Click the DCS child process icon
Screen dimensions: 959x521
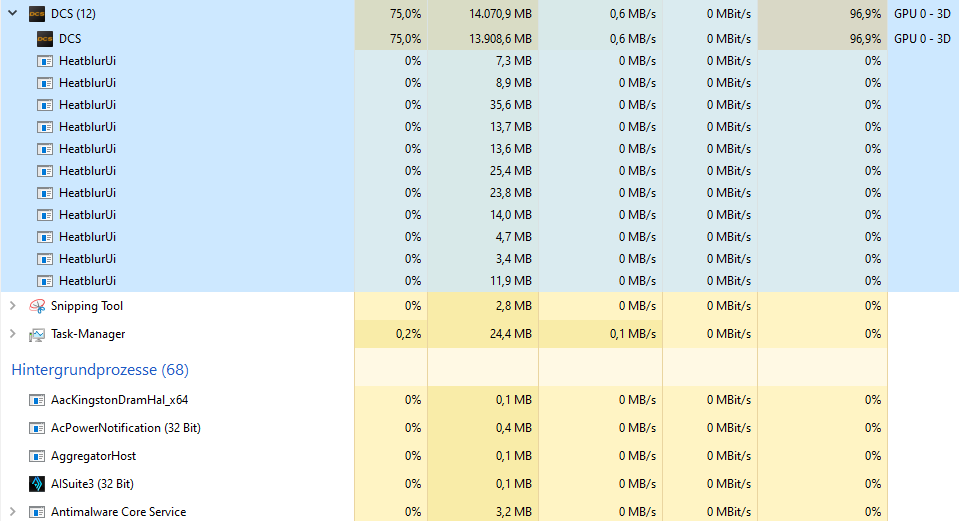45,39
